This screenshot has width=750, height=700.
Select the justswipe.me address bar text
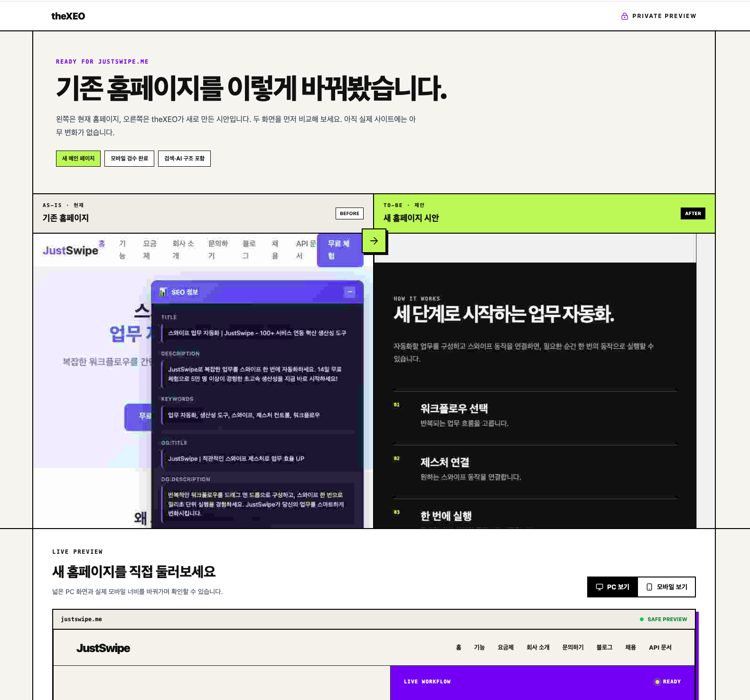click(81, 619)
